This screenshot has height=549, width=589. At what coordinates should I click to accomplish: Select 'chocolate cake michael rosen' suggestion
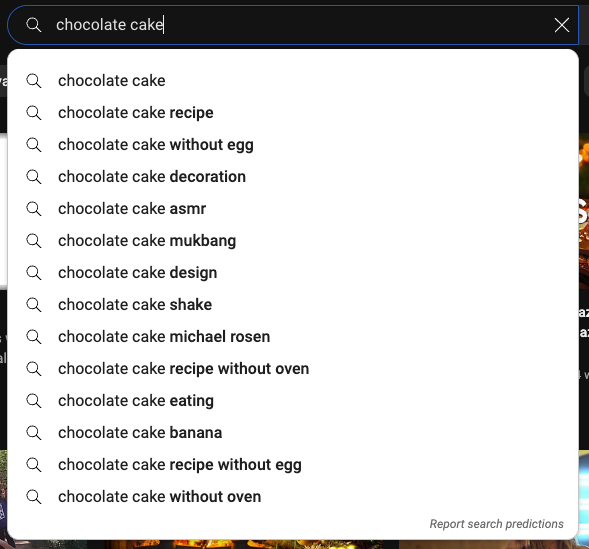[x=293, y=336]
